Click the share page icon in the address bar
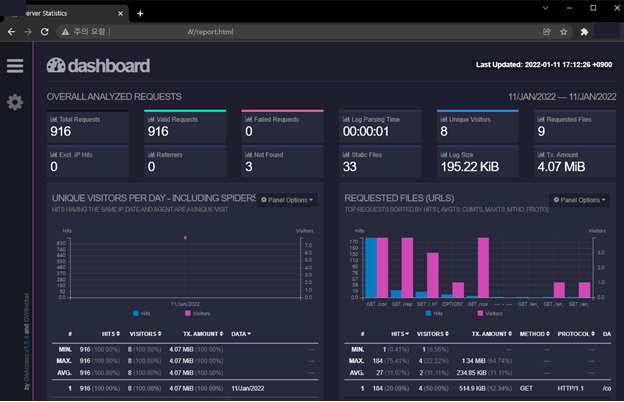 point(545,31)
